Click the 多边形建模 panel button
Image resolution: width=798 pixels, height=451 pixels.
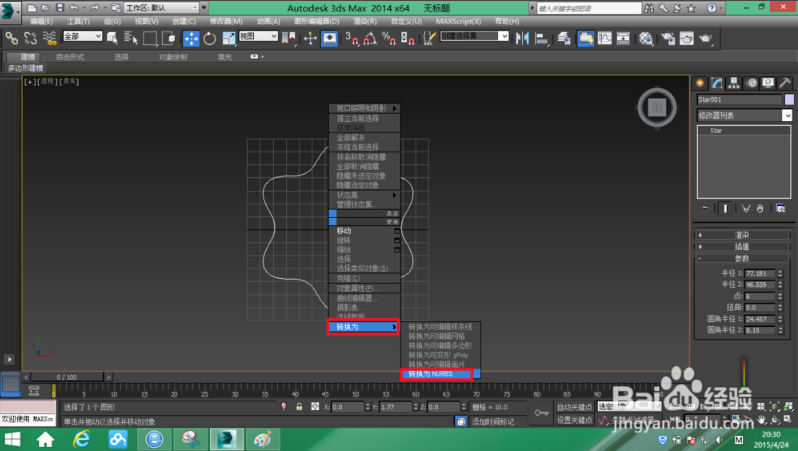pos(25,68)
